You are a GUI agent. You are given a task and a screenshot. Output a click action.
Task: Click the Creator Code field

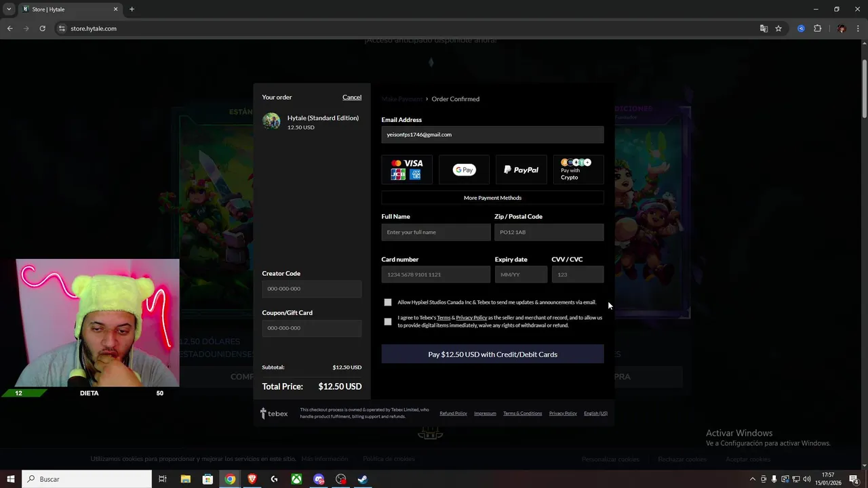(x=312, y=289)
